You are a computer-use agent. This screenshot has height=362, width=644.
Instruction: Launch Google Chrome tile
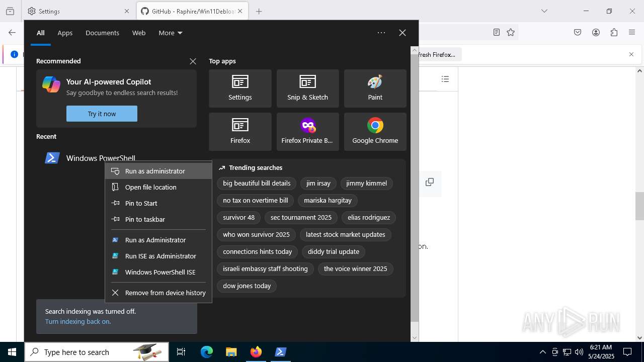375,132
